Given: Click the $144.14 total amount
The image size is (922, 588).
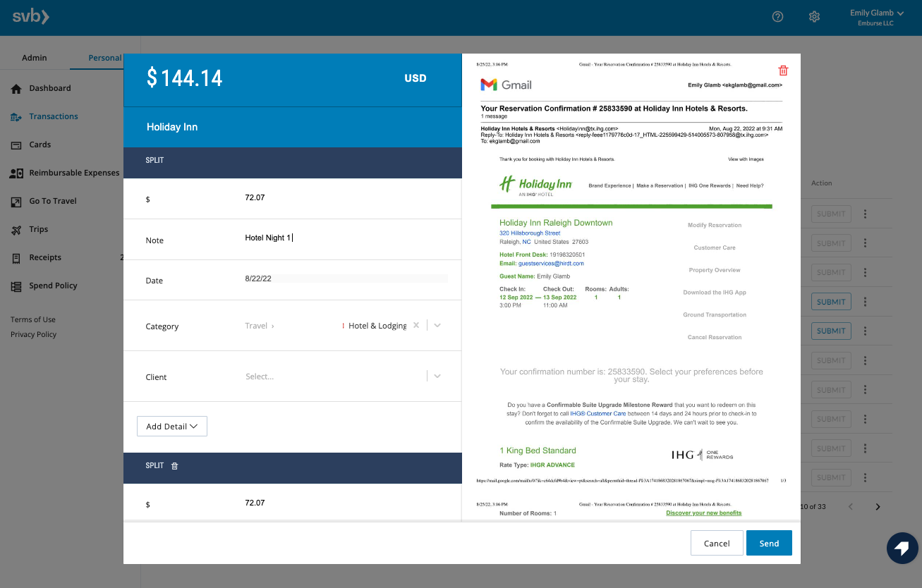Looking at the screenshot, I should tap(184, 78).
